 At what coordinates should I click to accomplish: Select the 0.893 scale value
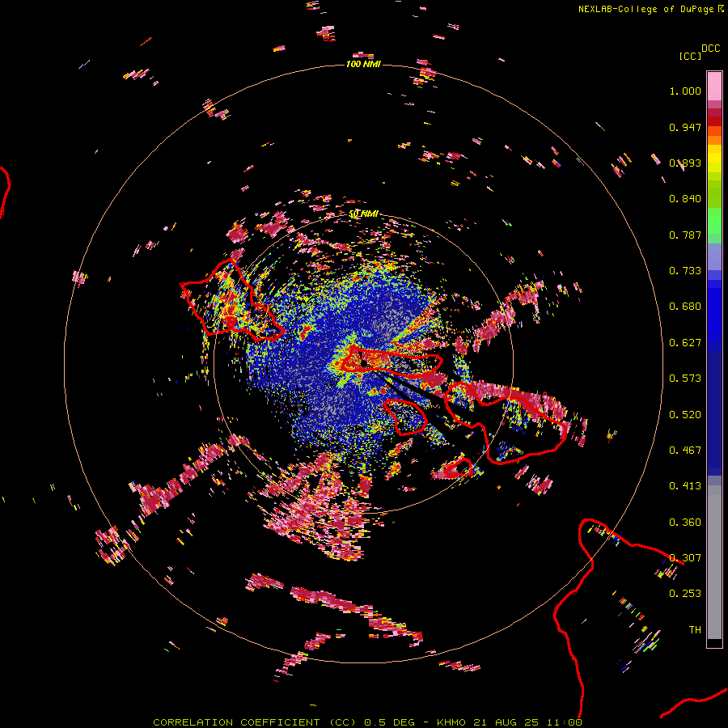[685, 163]
